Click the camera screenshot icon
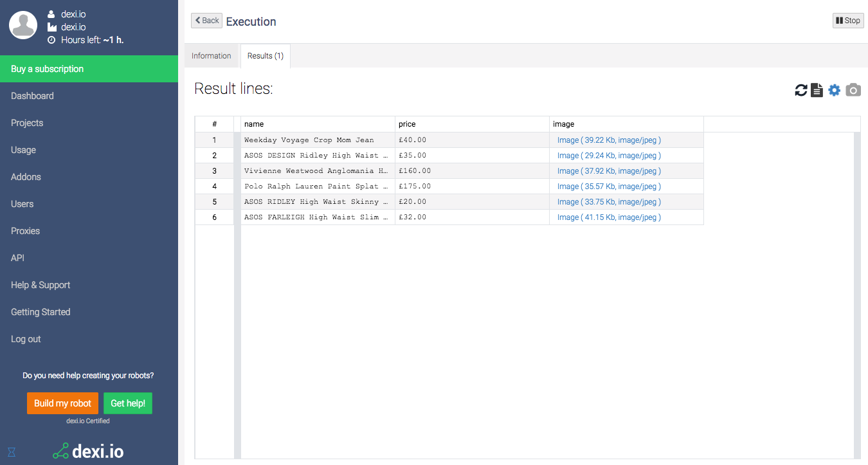This screenshot has width=868, height=465. point(853,90)
